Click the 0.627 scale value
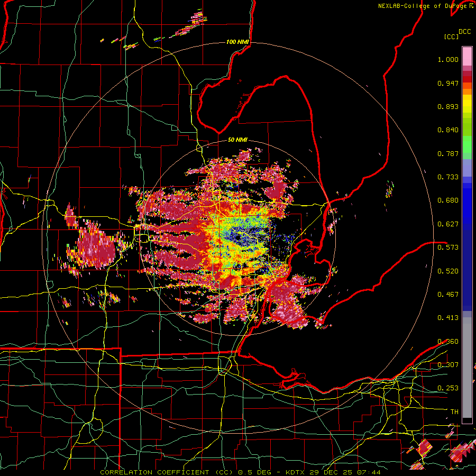Image resolution: width=476 pixels, height=476 pixels. 448,224
